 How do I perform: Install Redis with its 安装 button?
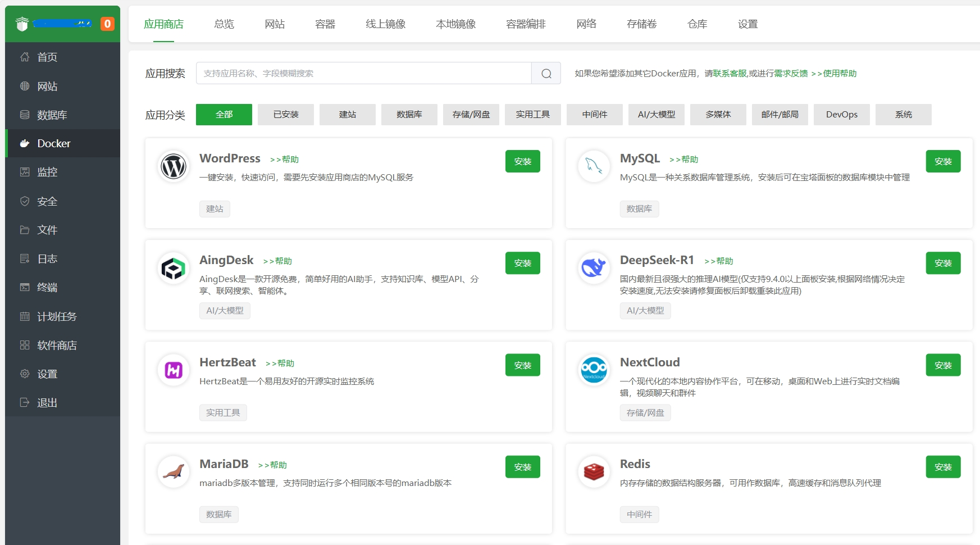(x=943, y=467)
